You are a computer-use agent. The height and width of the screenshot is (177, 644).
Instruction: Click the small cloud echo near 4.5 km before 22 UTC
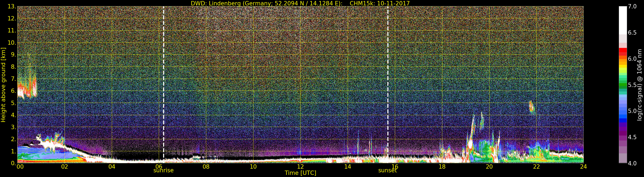coord(532,108)
